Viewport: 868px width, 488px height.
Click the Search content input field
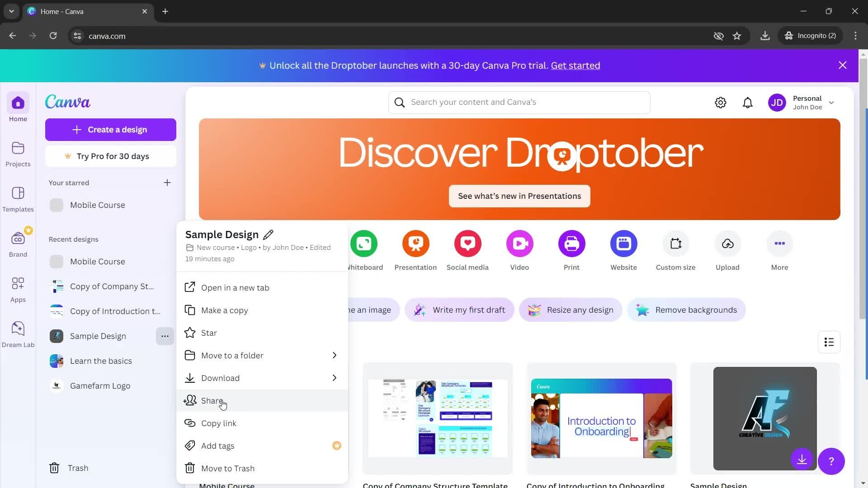(x=519, y=102)
